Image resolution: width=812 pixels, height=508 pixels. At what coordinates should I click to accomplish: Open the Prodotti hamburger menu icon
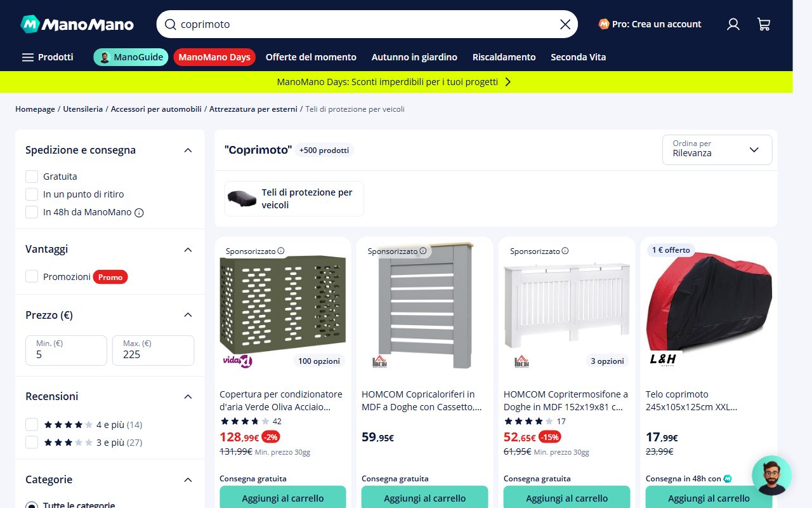[27, 57]
